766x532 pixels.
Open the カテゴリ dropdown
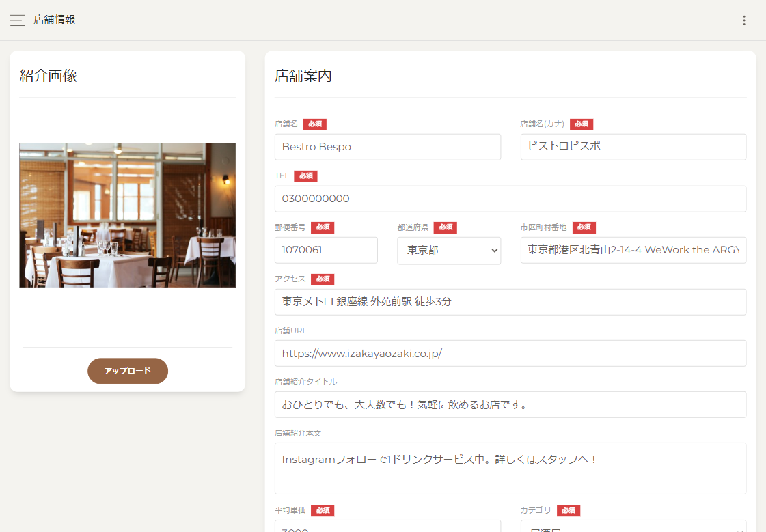coord(633,527)
